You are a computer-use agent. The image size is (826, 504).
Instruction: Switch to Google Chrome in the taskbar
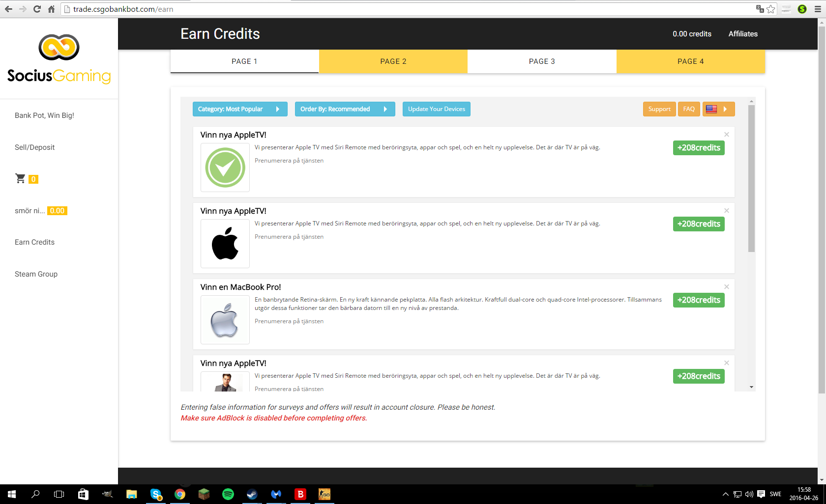180,494
